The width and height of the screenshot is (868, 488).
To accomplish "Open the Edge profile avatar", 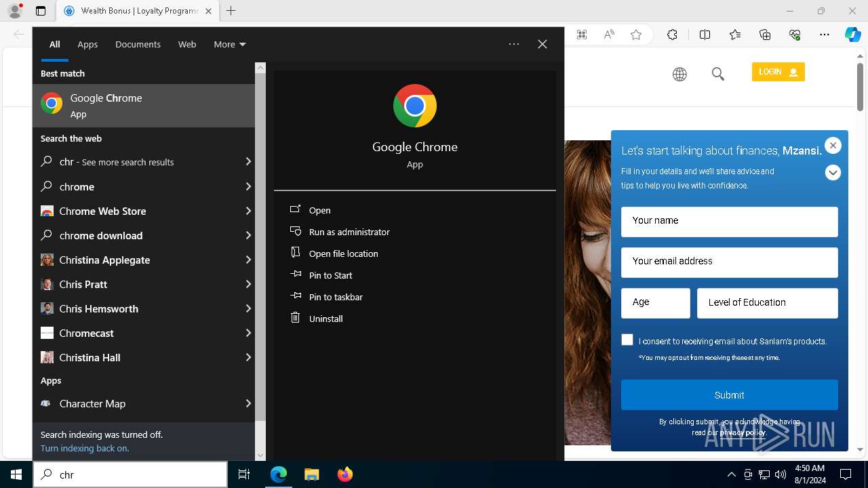I will pos(15,11).
